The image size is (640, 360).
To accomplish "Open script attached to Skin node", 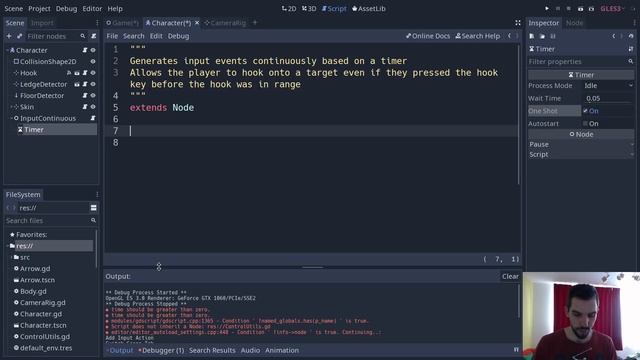I will (x=85, y=107).
